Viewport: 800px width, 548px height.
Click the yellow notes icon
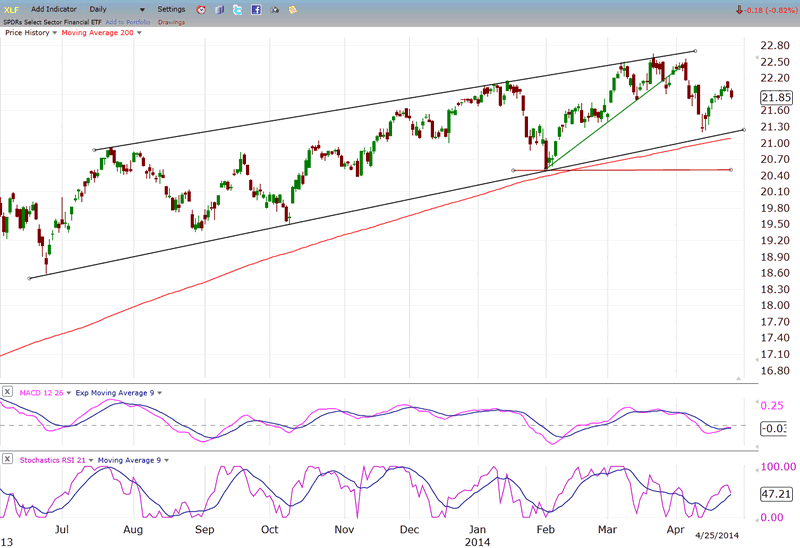click(293, 10)
